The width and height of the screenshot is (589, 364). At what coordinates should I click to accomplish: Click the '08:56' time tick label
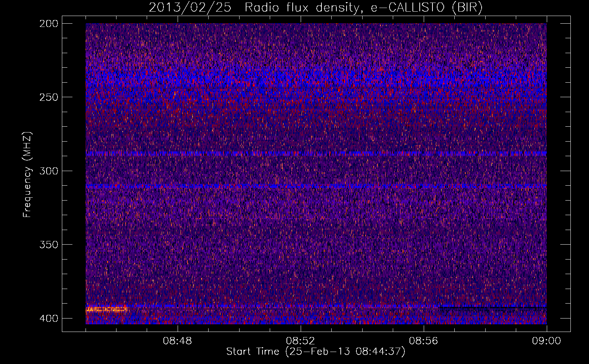pyautogui.click(x=423, y=341)
